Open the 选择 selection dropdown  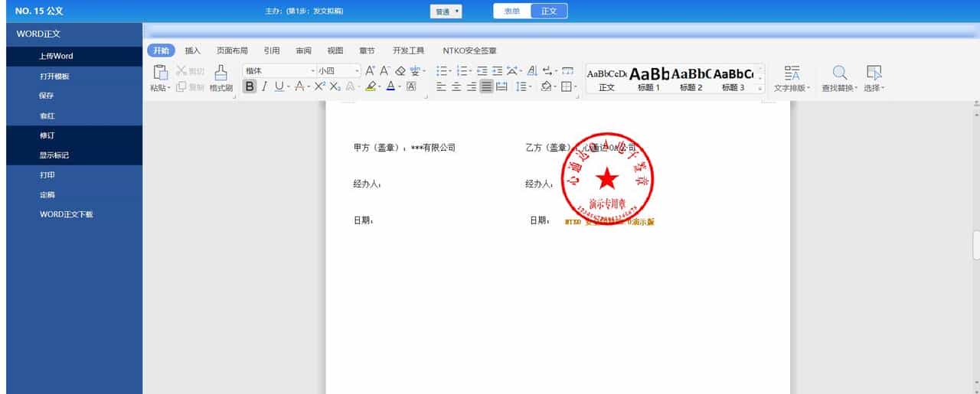pyautogui.click(x=874, y=80)
